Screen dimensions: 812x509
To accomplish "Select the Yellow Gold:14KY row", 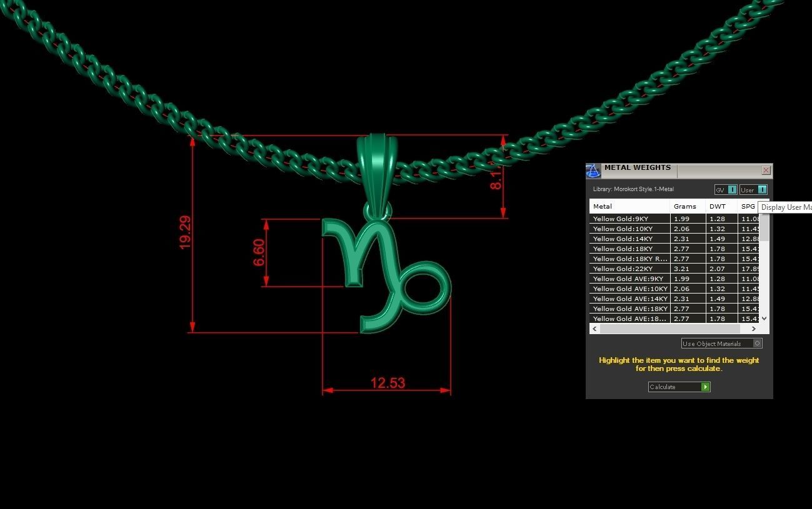I will 675,239.
